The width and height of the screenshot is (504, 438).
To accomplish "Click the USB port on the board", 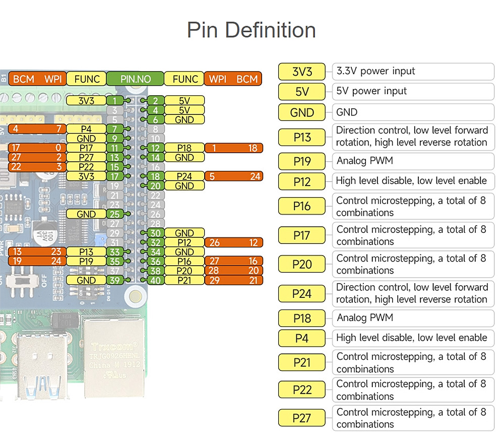I will (x=42, y=364).
